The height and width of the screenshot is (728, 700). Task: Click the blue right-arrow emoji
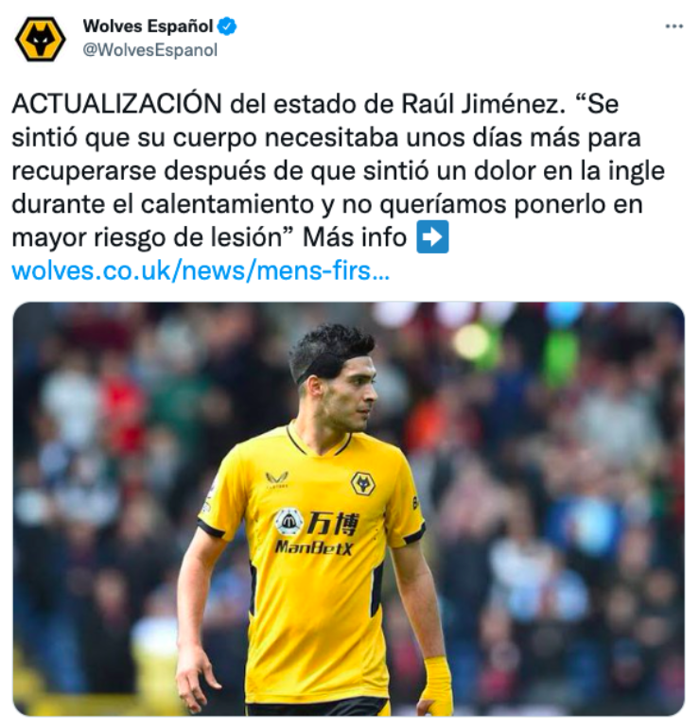(x=432, y=236)
